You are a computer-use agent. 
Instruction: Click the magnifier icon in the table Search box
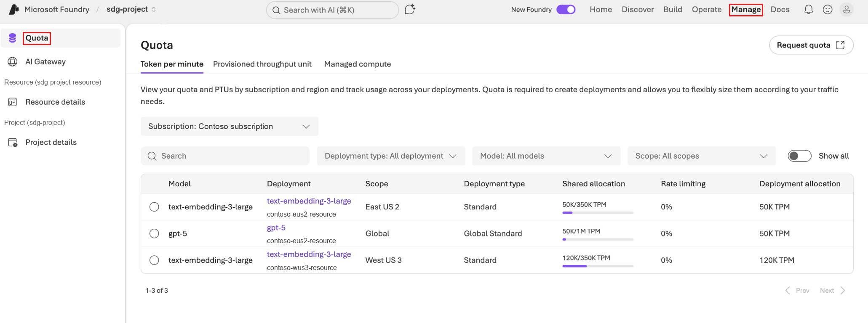click(x=152, y=156)
